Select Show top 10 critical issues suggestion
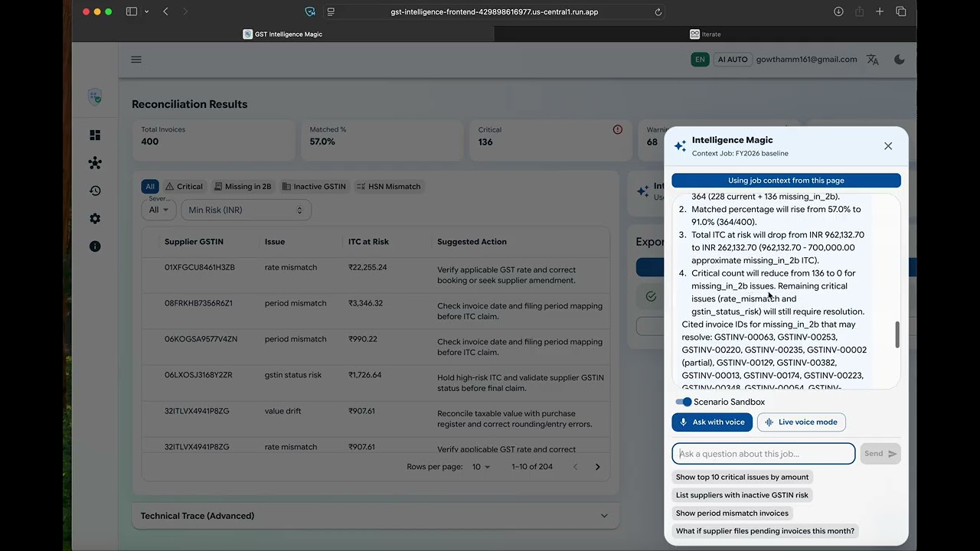 click(742, 477)
